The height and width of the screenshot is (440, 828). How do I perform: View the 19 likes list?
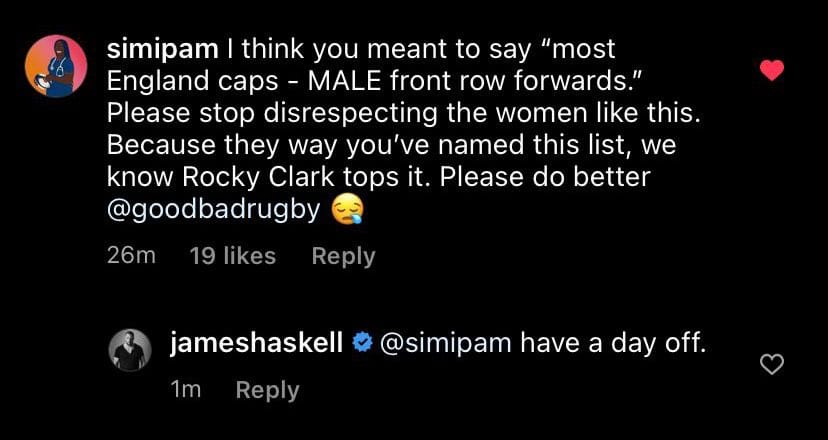tap(232, 256)
